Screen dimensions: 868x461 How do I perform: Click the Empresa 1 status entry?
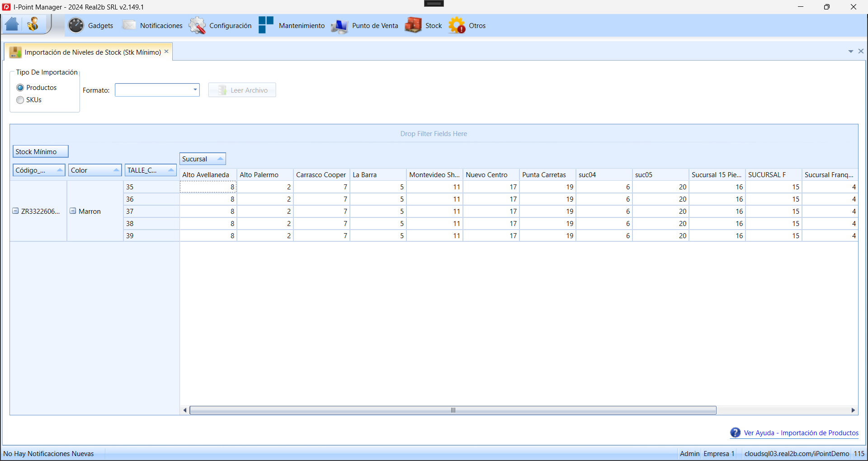click(x=719, y=453)
